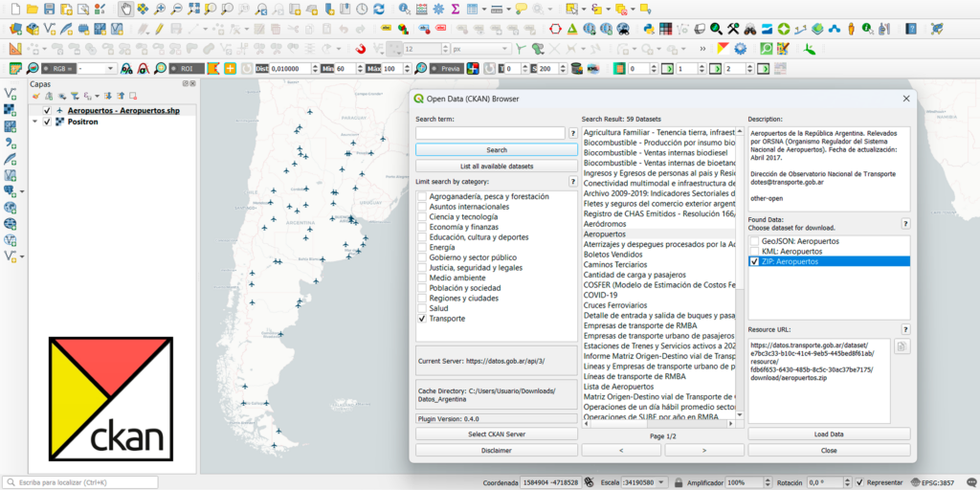The height and width of the screenshot is (490, 980).
Task: Open the Disclaimer button
Action: point(497,450)
